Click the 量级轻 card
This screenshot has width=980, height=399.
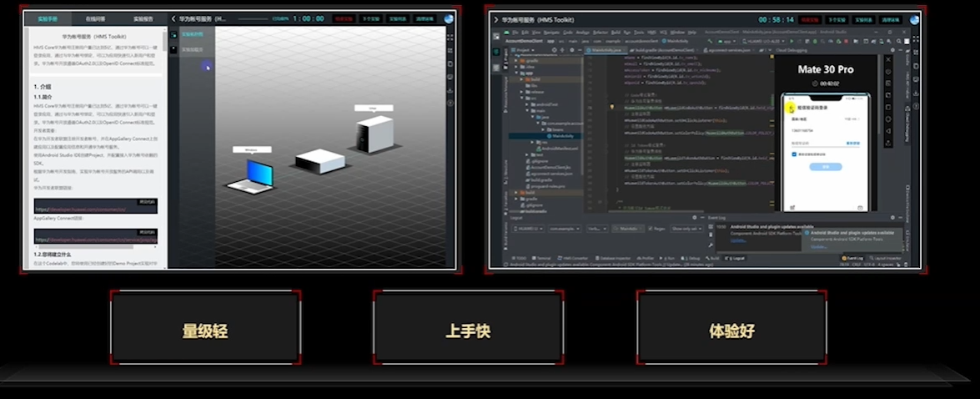point(205,327)
